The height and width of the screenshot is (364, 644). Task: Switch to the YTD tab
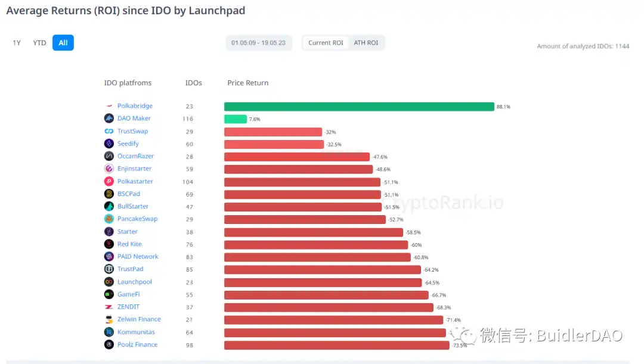39,42
